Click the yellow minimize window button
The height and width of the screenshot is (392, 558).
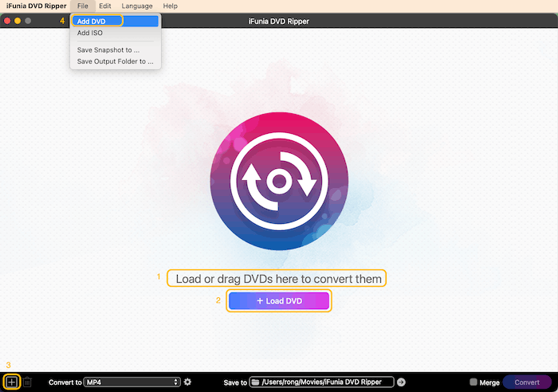tap(18, 20)
